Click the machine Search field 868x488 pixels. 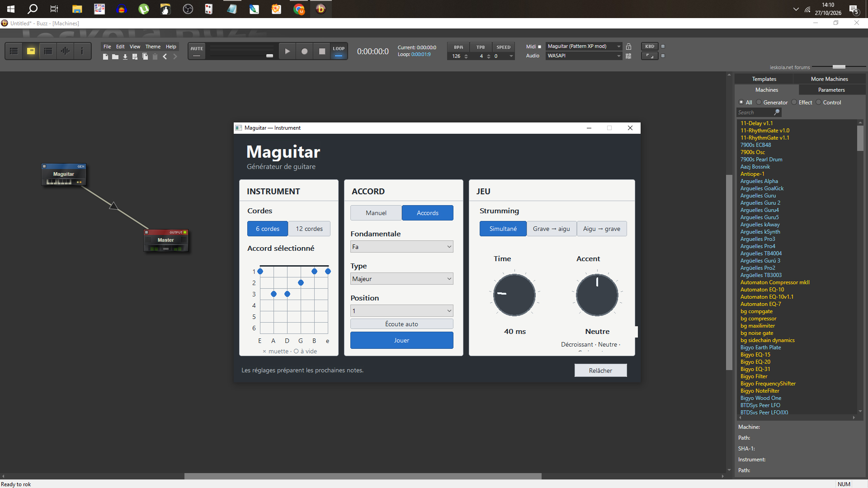tap(758, 113)
